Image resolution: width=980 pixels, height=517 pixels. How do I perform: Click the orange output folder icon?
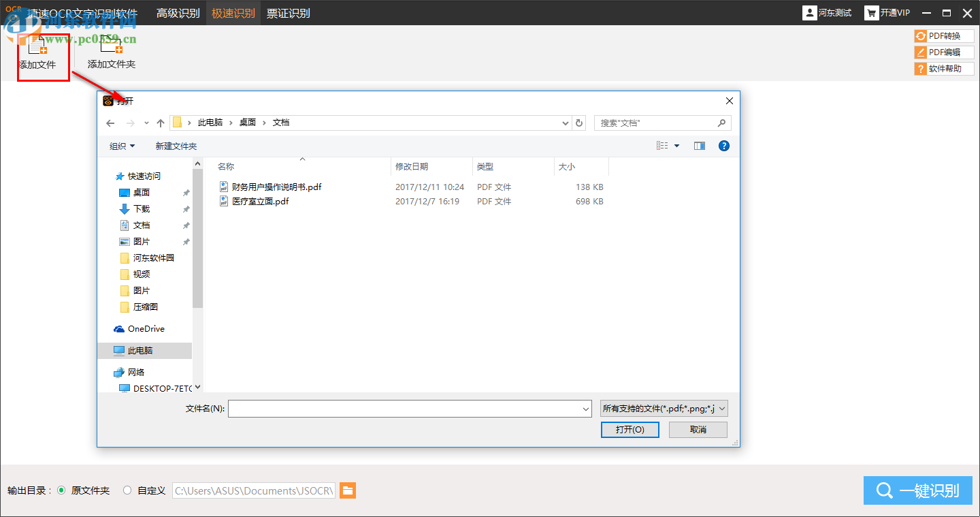pyautogui.click(x=348, y=490)
